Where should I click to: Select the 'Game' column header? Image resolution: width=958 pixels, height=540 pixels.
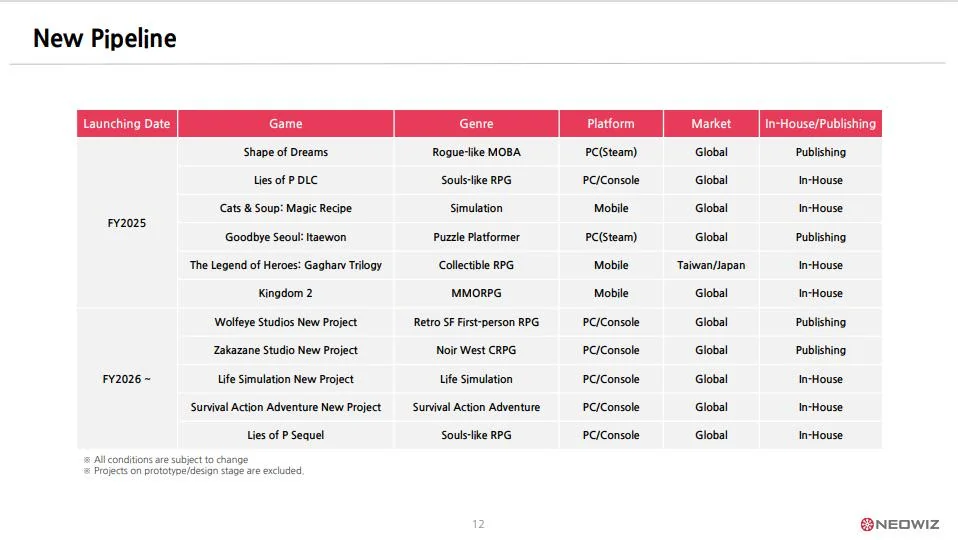pyautogui.click(x=285, y=123)
